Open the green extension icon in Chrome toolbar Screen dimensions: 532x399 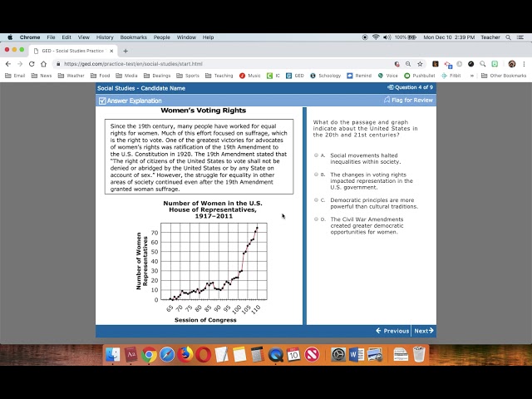click(495, 64)
